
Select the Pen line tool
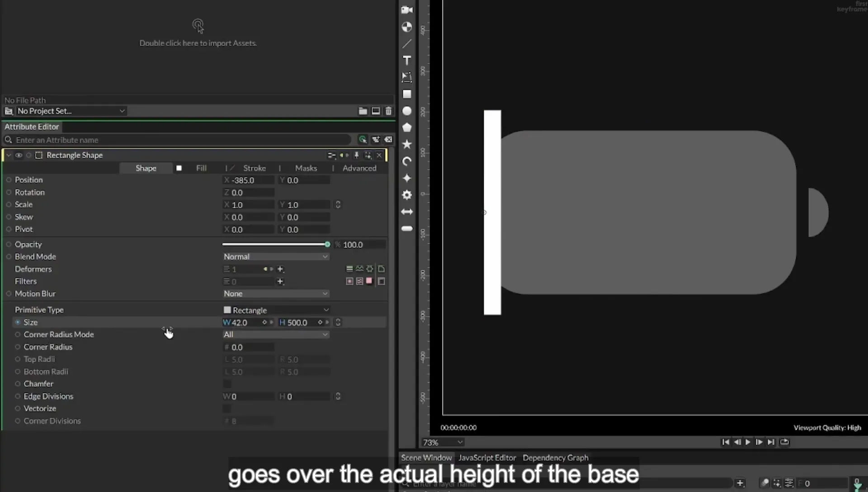407,44
